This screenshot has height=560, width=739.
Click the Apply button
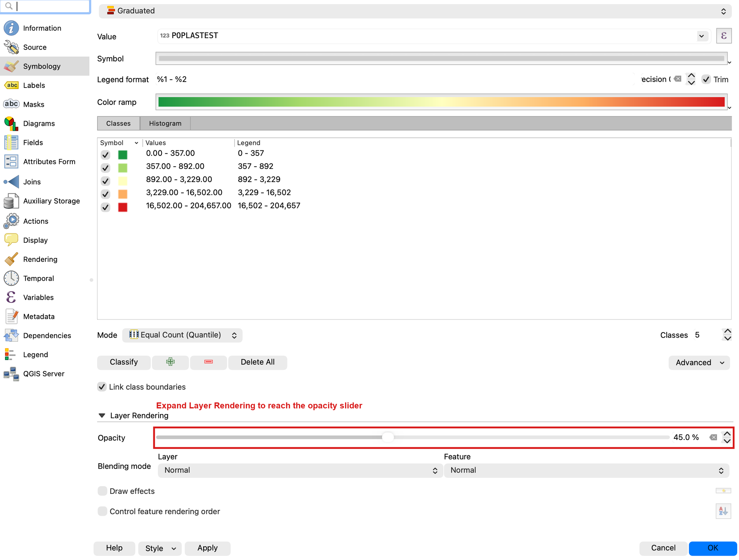207,548
